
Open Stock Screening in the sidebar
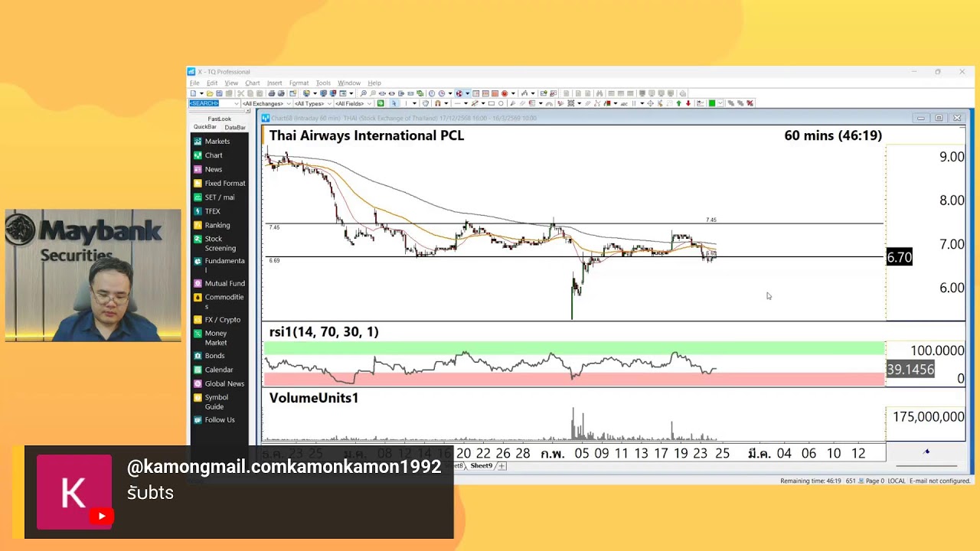pos(220,243)
